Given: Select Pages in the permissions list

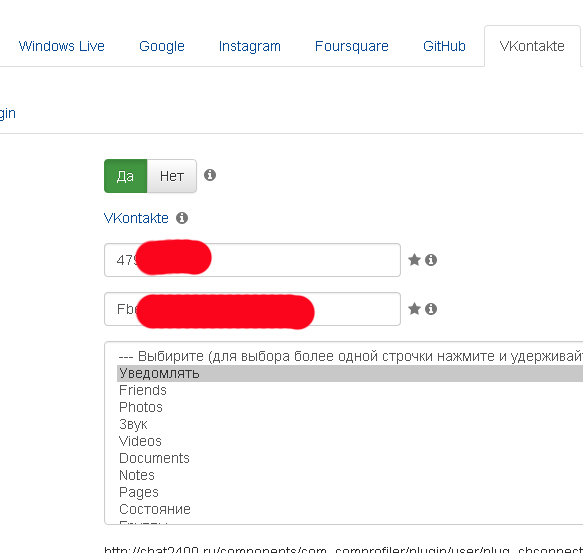Looking at the screenshot, I should [x=350, y=492].
